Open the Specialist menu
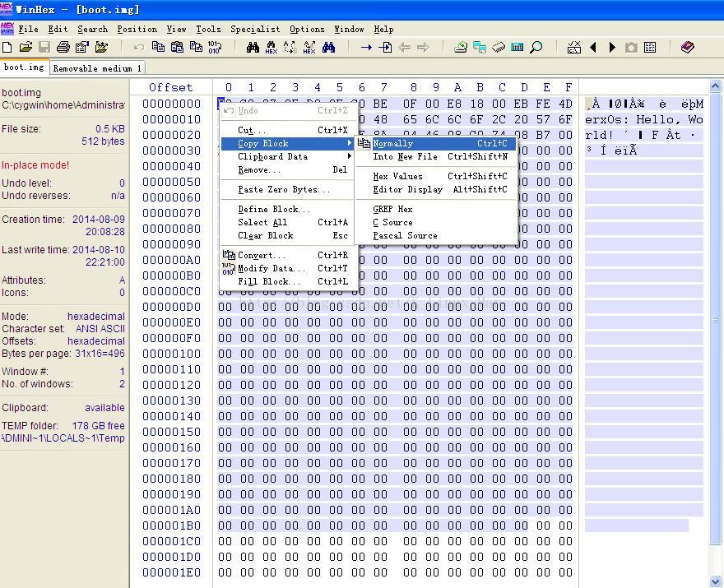Image resolution: width=724 pixels, height=588 pixels. 255,29
